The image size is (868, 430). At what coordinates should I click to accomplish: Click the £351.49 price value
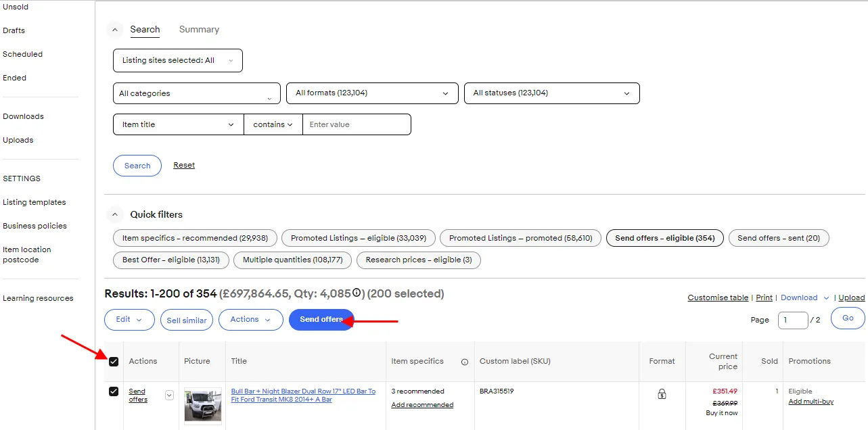pos(725,391)
